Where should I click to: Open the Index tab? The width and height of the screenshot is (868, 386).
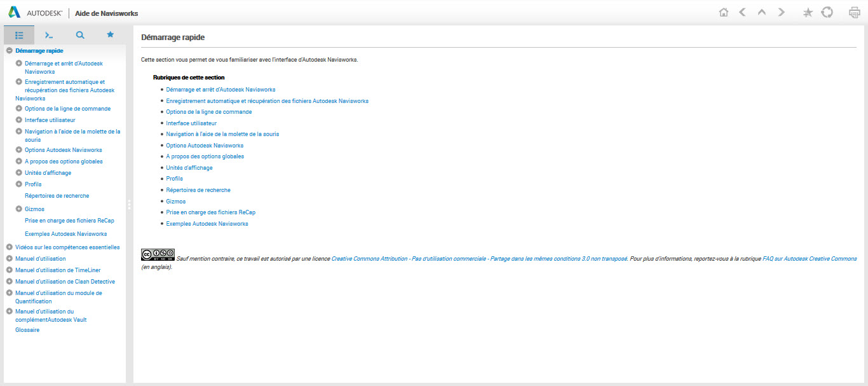50,35
